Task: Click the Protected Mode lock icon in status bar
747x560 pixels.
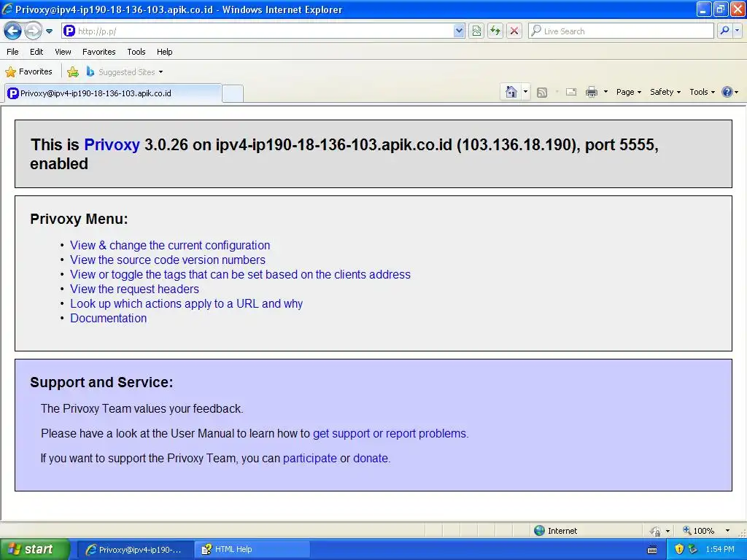Action: 656,531
